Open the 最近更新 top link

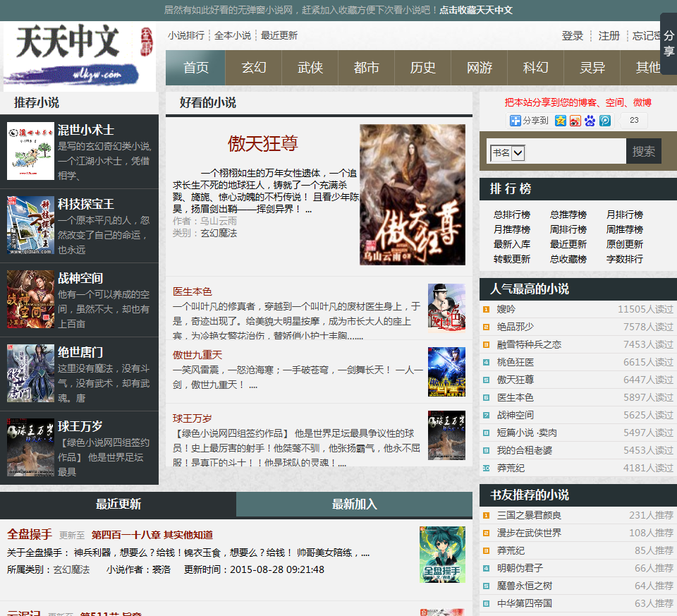279,35
